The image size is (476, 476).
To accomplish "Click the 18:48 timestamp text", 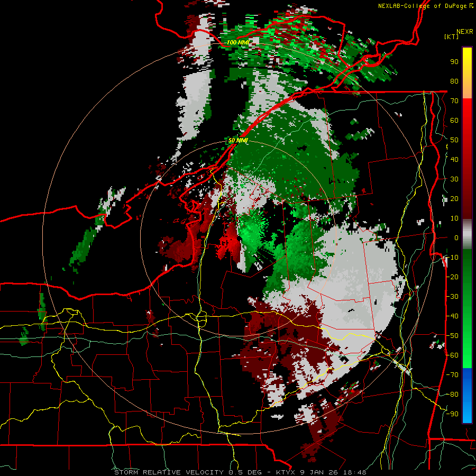I will coord(355,472).
